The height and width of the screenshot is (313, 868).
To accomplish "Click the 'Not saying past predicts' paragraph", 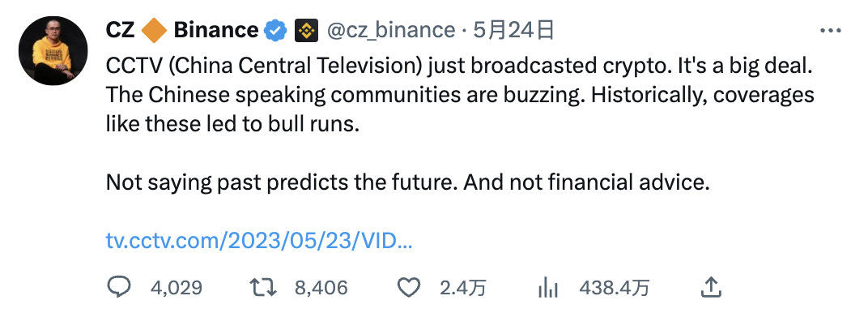I will (x=407, y=182).
